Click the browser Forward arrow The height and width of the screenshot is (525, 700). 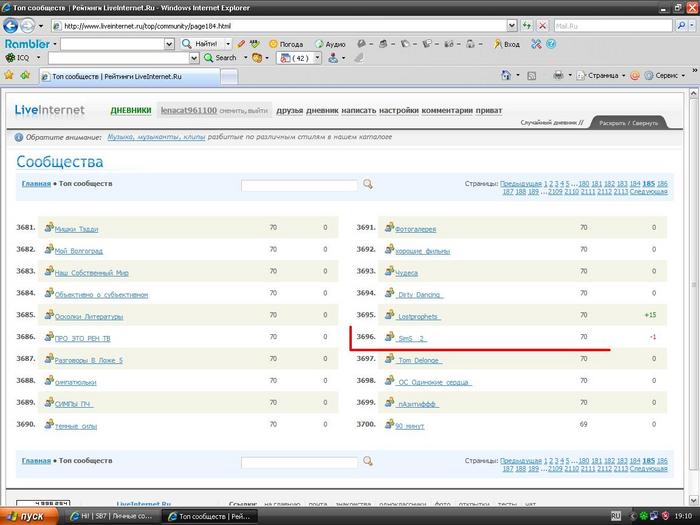[27, 26]
